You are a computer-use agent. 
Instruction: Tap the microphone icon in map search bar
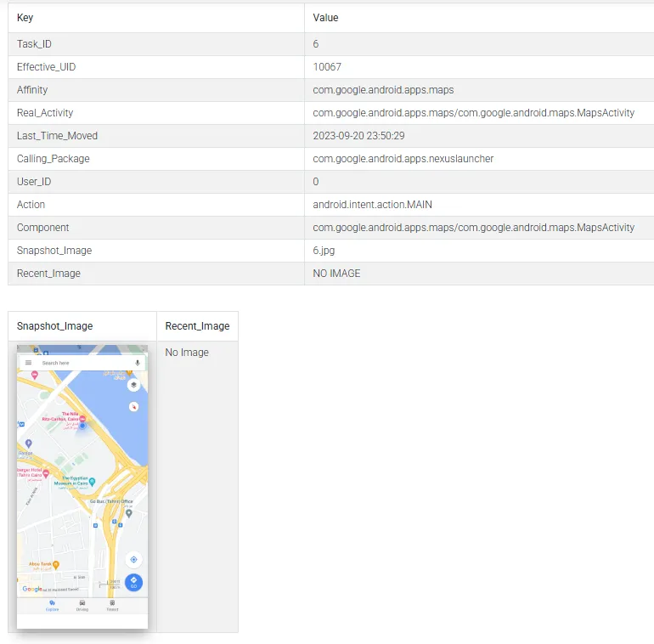pos(138,363)
